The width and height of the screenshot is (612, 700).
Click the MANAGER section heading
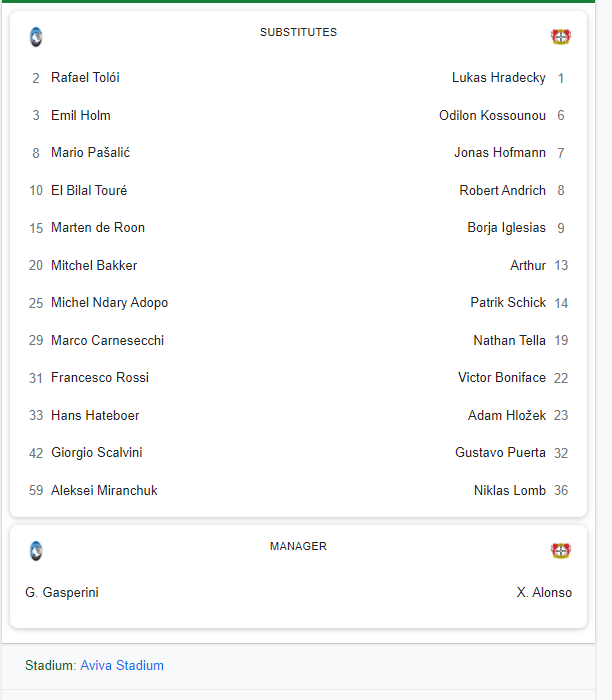point(298,546)
